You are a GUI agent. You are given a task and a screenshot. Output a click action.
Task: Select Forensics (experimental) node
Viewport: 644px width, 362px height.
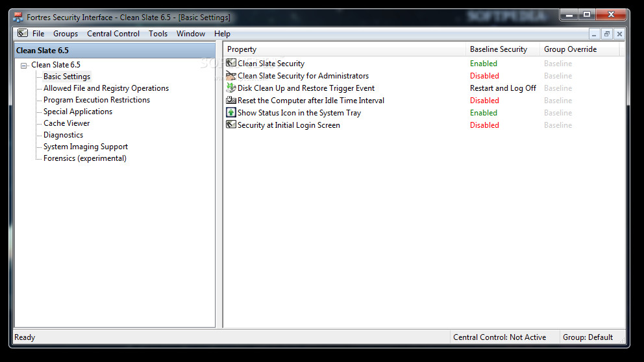[84, 158]
